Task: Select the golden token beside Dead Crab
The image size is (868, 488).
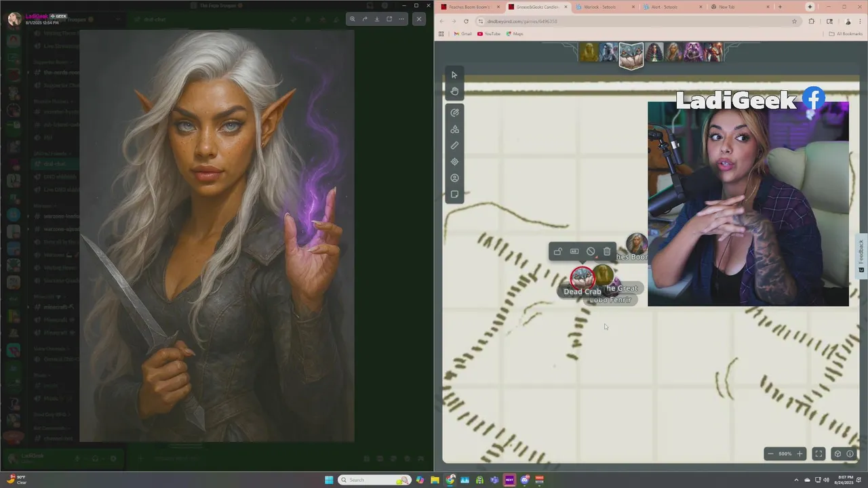Action: (x=604, y=274)
